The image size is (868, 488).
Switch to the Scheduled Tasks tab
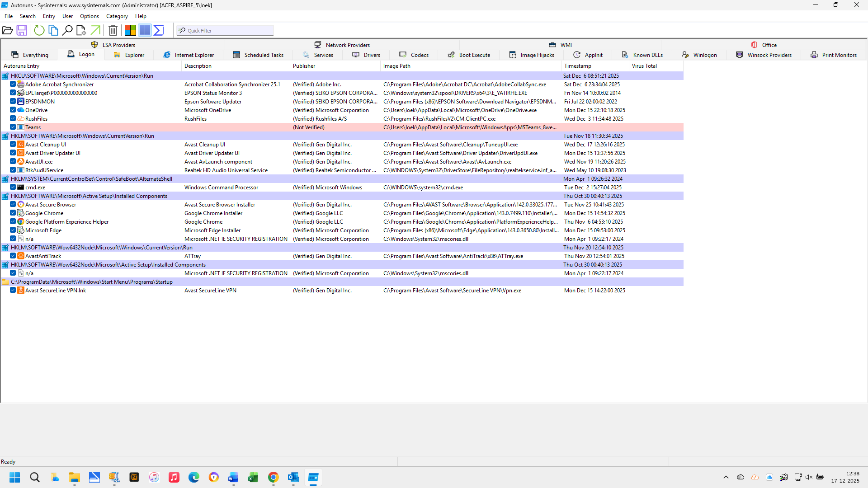(259, 55)
